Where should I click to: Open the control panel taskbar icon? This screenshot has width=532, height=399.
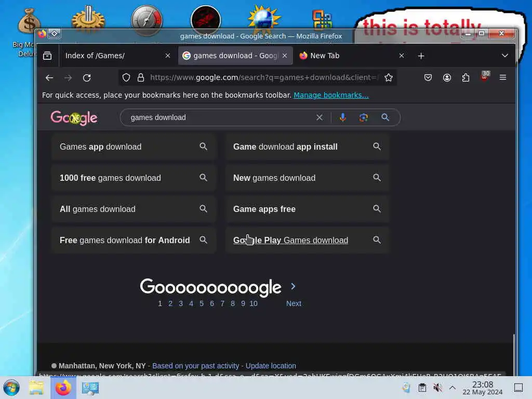click(x=90, y=388)
